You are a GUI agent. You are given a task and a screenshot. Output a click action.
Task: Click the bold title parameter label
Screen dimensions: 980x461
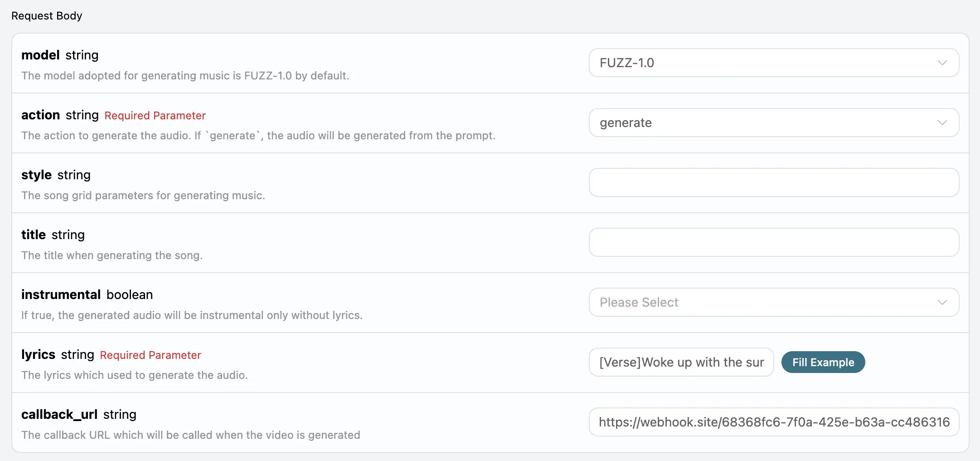pyautogui.click(x=34, y=235)
